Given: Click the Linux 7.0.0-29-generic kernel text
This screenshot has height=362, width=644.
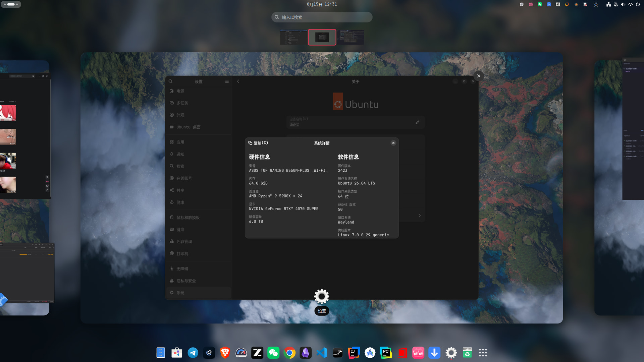Looking at the screenshot, I should 363,235.
